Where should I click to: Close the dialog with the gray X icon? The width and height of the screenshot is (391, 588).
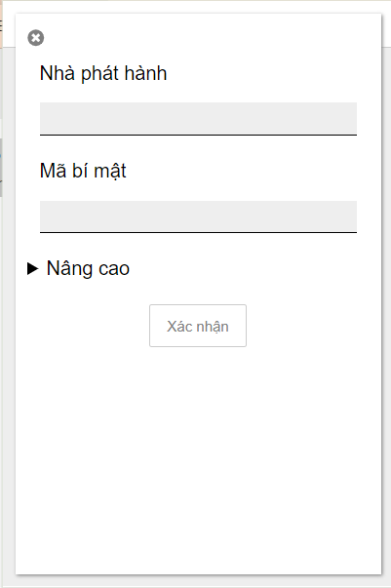coord(36,37)
